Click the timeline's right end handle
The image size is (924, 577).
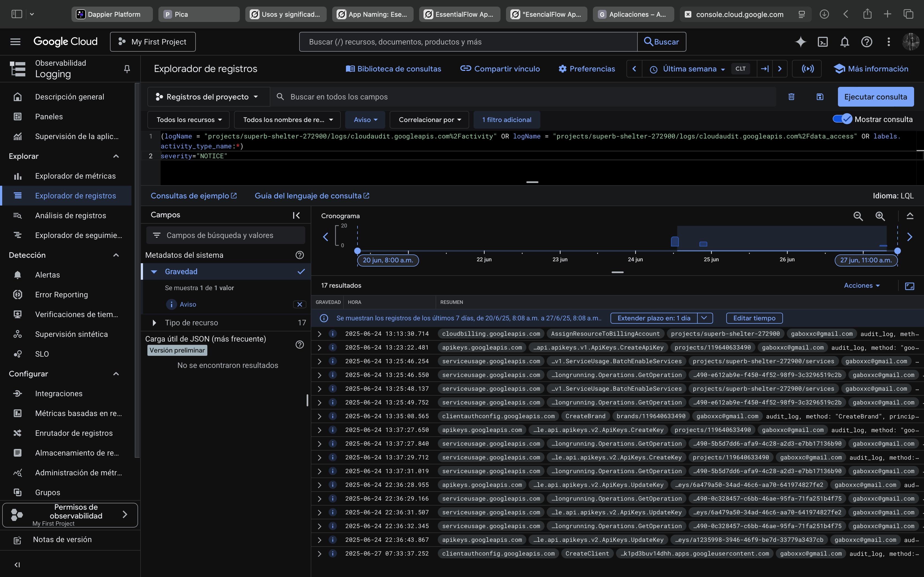897,251
